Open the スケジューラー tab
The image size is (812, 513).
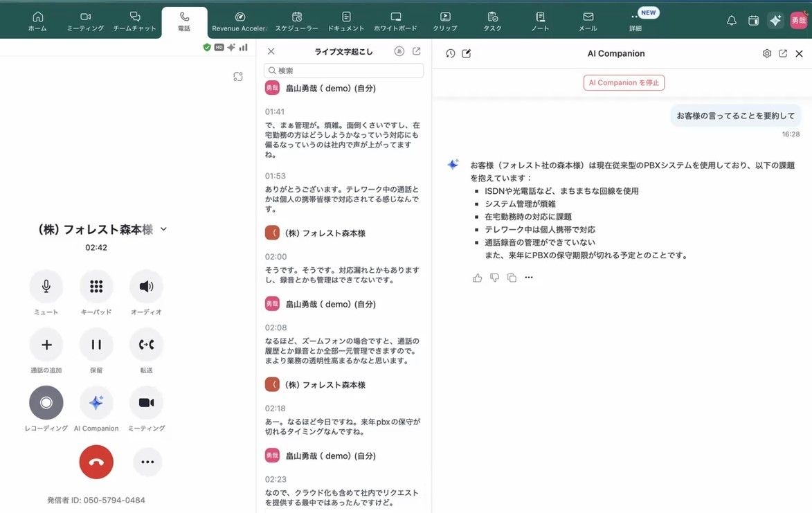pos(297,21)
